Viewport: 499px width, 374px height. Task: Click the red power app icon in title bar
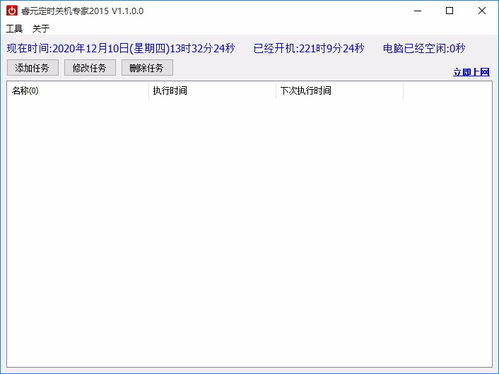[12, 11]
